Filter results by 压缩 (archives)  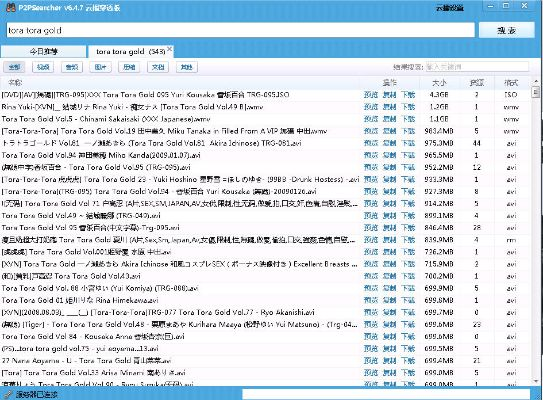[x=129, y=67]
